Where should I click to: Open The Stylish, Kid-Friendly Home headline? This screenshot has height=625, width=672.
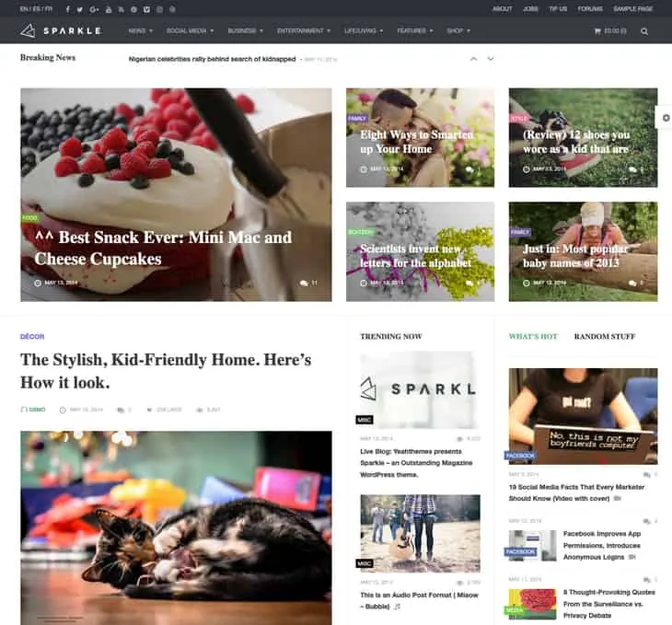coord(166,371)
